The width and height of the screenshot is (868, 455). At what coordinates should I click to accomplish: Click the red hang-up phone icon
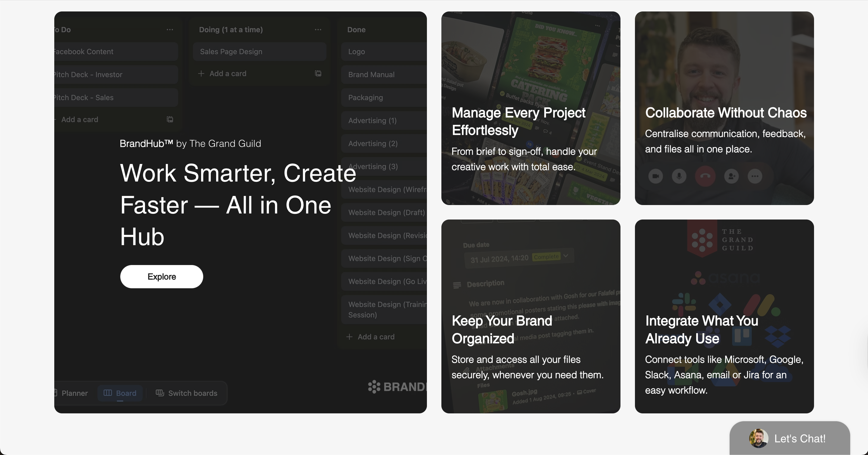pyautogui.click(x=705, y=176)
